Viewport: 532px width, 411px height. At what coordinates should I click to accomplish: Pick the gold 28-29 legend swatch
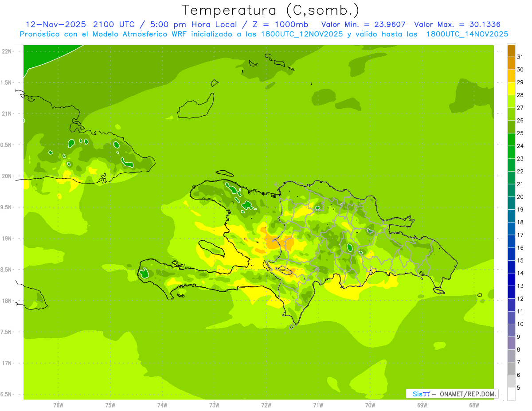(511, 76)
